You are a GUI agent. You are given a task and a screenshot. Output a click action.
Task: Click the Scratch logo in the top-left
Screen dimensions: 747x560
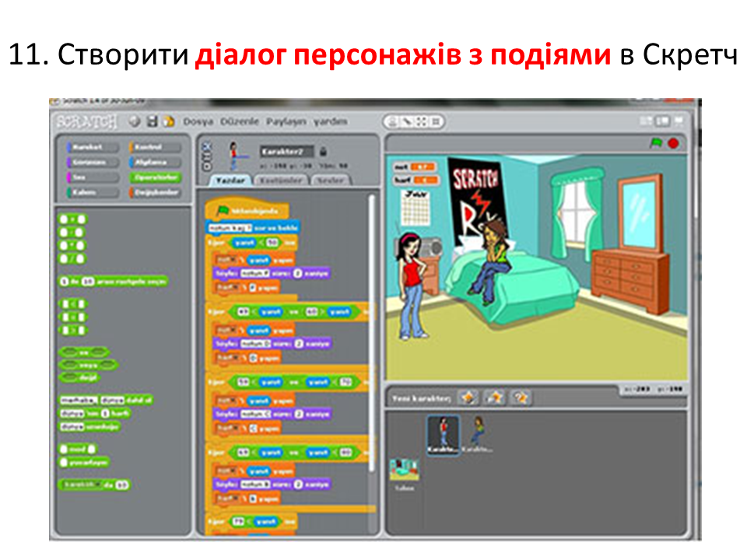coord(86,122)
